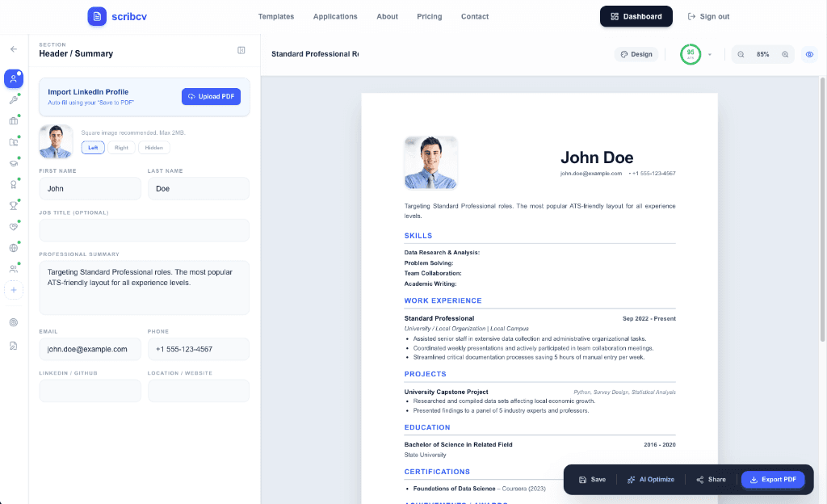Select the Certifications medal icon
The width and height of the screenshot is (827, 504).
(x=13, y=184)
